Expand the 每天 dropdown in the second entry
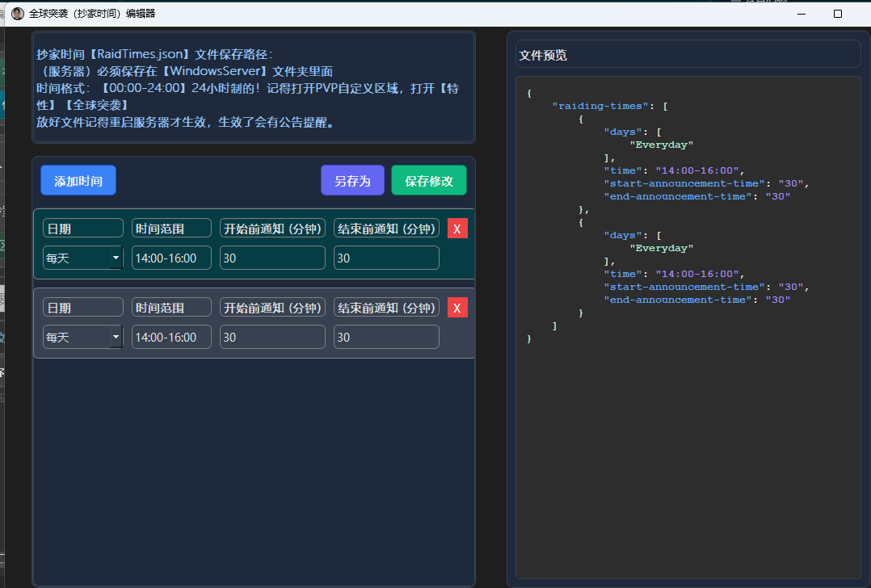Screen dimensions: 871x588 pos(82,338)
